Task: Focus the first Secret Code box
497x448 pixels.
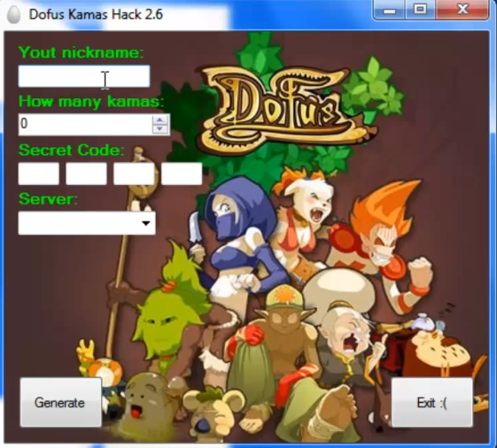Action: click(x=39, y=174)
